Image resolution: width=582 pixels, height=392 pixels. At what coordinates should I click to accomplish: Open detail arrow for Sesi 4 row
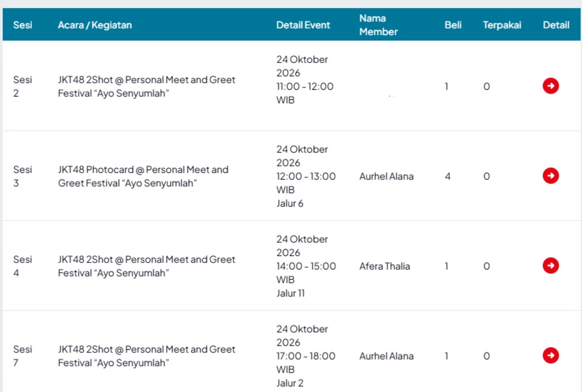(550, 266)
